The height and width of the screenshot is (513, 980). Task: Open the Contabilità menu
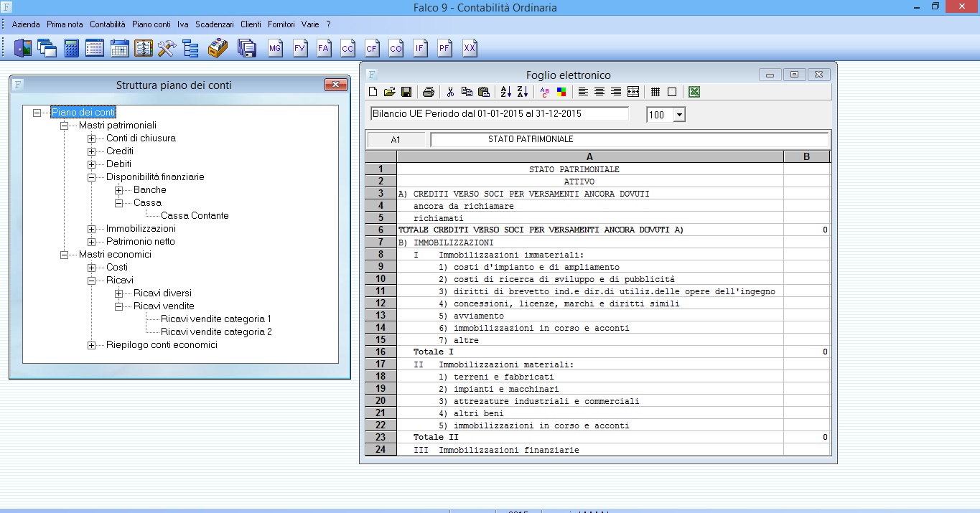107,24
